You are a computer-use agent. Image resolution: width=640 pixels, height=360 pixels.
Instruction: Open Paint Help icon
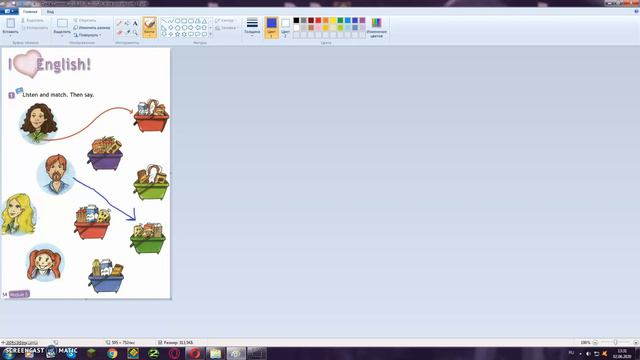[636, 12]
